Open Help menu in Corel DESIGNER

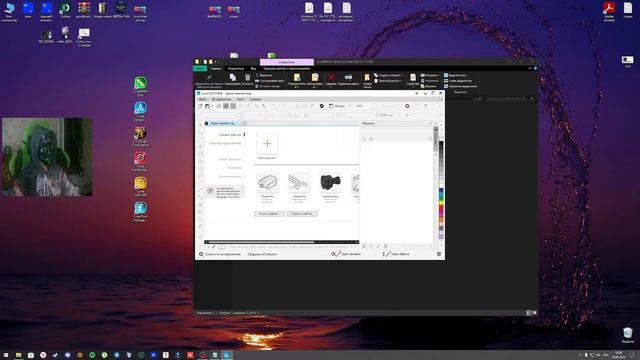(256, 99)
